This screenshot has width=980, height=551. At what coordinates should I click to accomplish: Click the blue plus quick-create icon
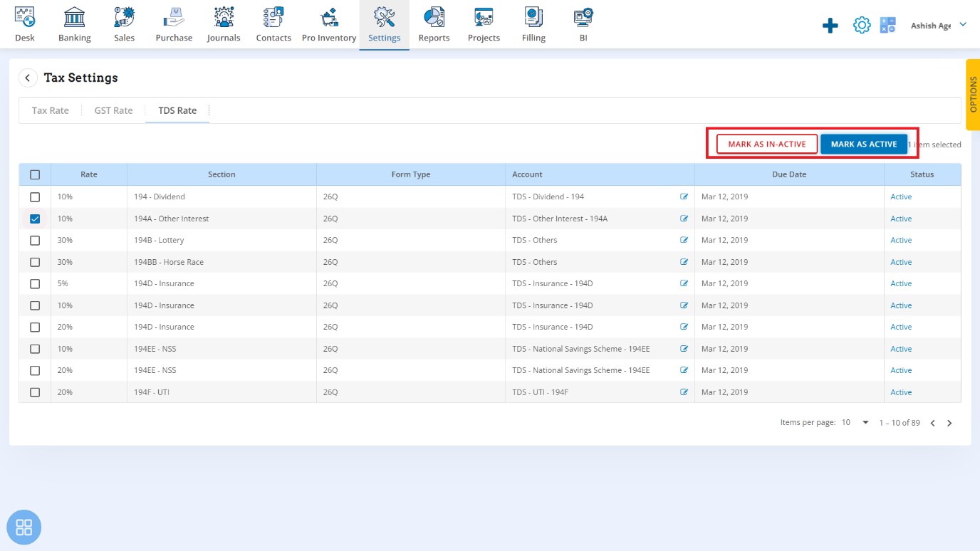click(x=830, y=26)
